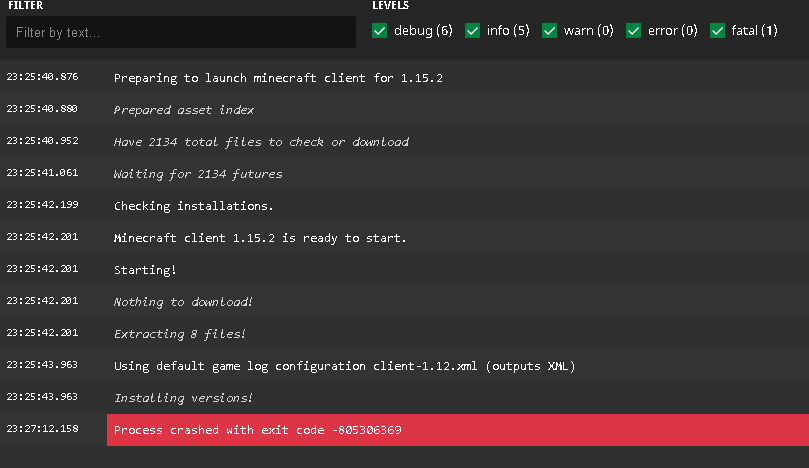Toggle the debug (6) level checkbox
Viewport: 809px width, 468px height.
point(379,31)
